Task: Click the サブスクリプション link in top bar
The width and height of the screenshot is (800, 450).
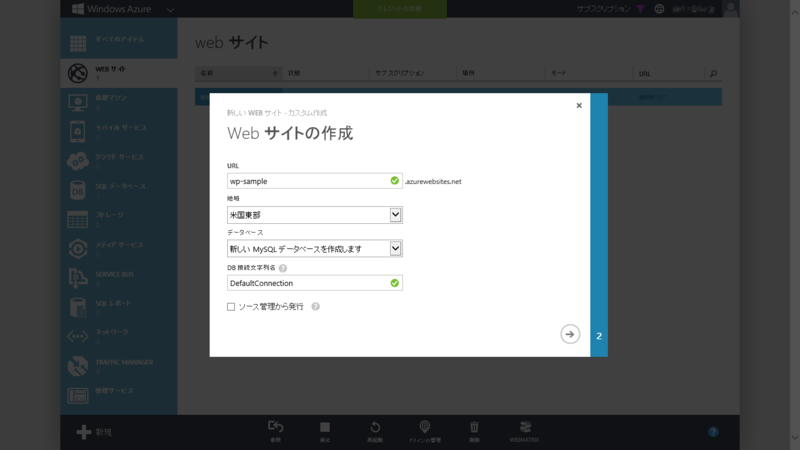Action: click(x=604, y=9)
